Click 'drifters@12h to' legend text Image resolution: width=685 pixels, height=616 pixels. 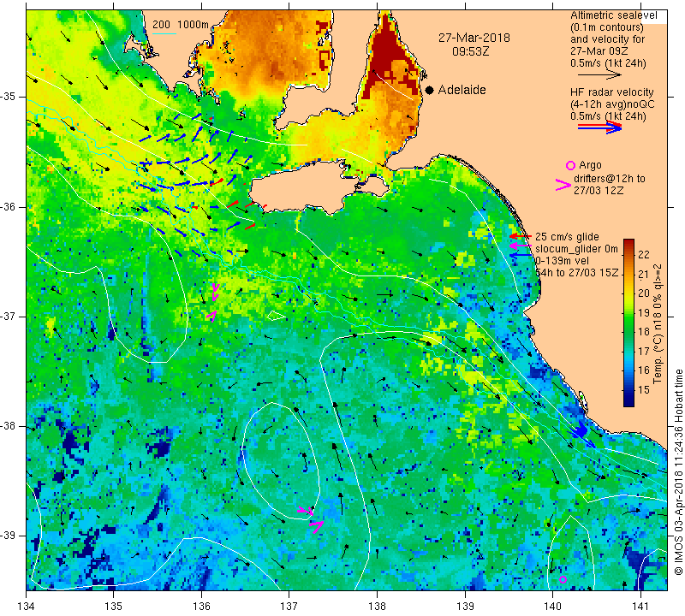pyautogui.click(x=610, y=179)
